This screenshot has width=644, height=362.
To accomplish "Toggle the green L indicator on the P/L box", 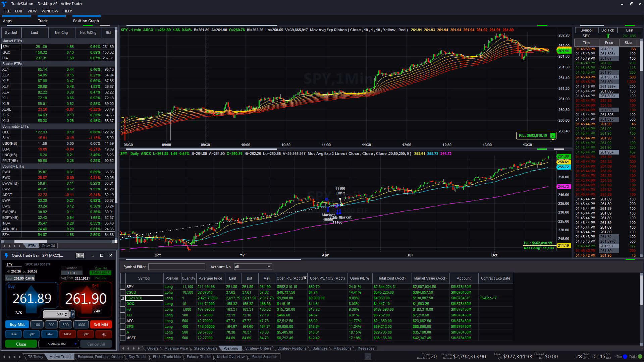I will point(553,136).
